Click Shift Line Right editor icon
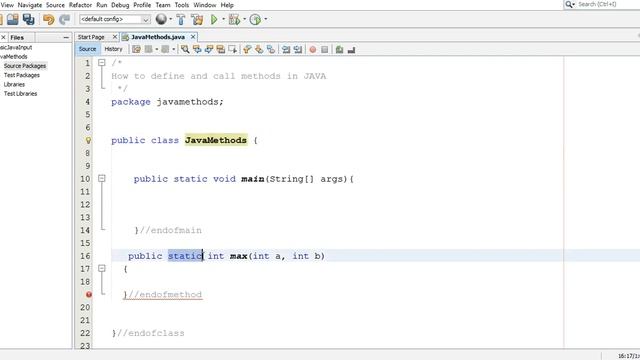 coord(298,49)
